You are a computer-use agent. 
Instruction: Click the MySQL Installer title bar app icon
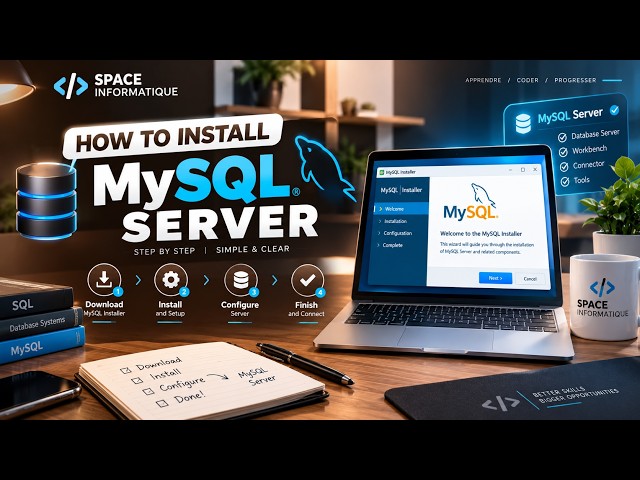click(382, 172)
